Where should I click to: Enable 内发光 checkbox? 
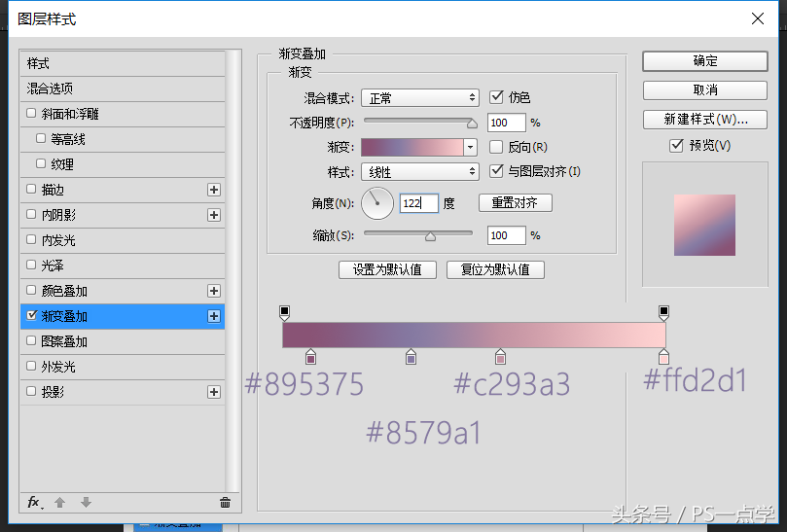point(31,239)
